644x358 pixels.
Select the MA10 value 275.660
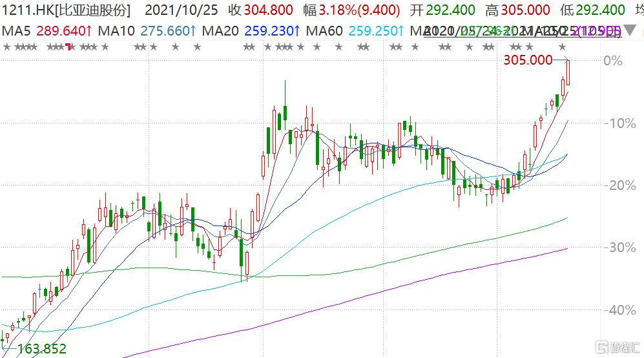[168, 31]
